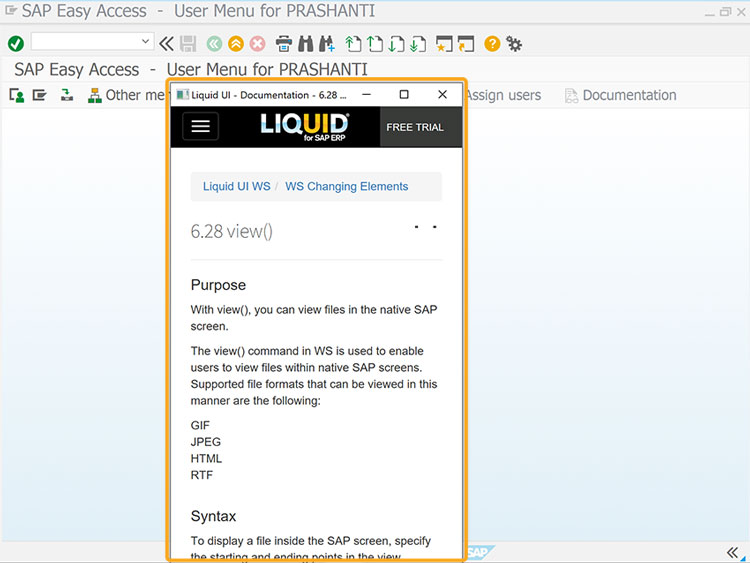Screen dimensions: 750x563
Task: Click the Other menu button
Action: tap(127, 95)
